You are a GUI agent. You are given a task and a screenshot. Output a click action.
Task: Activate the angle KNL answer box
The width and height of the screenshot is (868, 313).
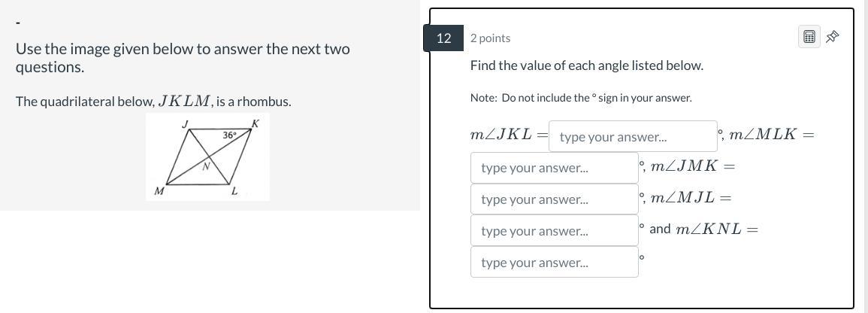tap(554, 263)
